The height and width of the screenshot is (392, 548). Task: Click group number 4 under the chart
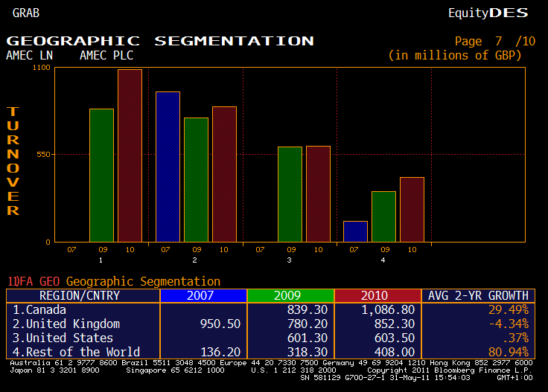pyautogui.click(x=383, y=260)
